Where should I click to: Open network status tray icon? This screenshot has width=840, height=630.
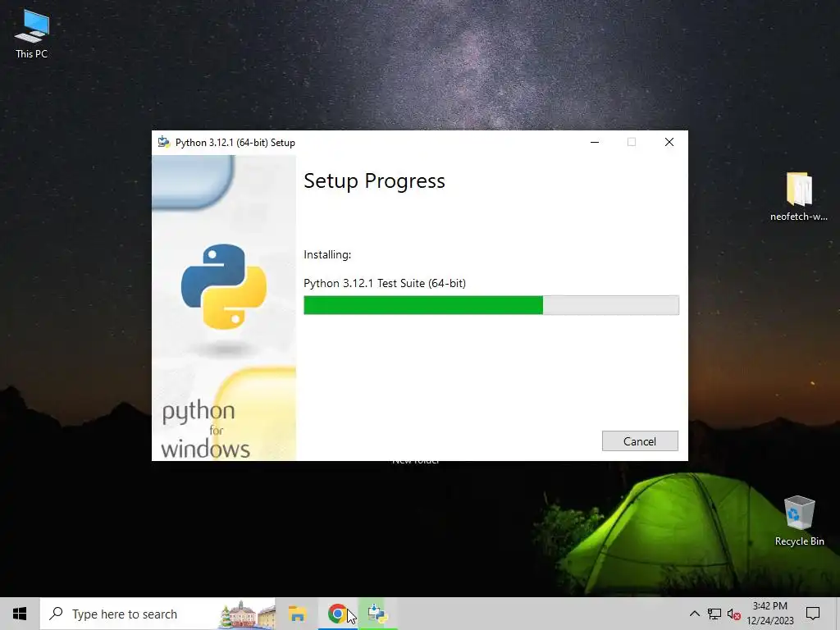(714, 614)
